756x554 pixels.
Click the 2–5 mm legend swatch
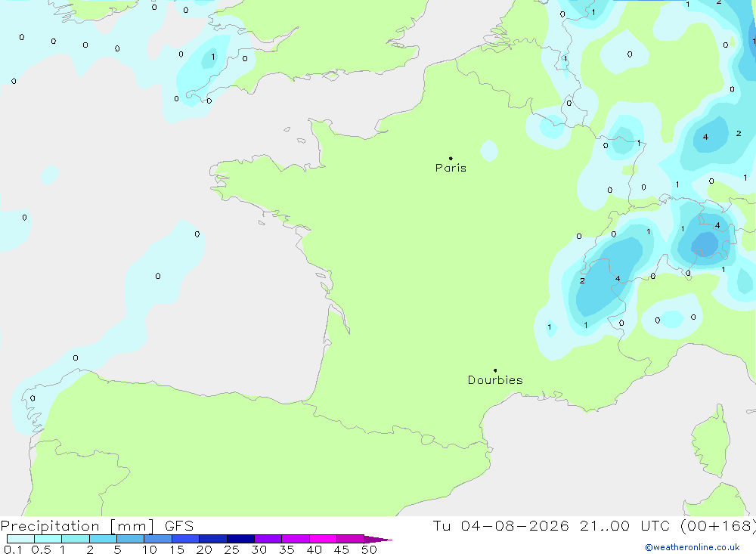(103, 539)
